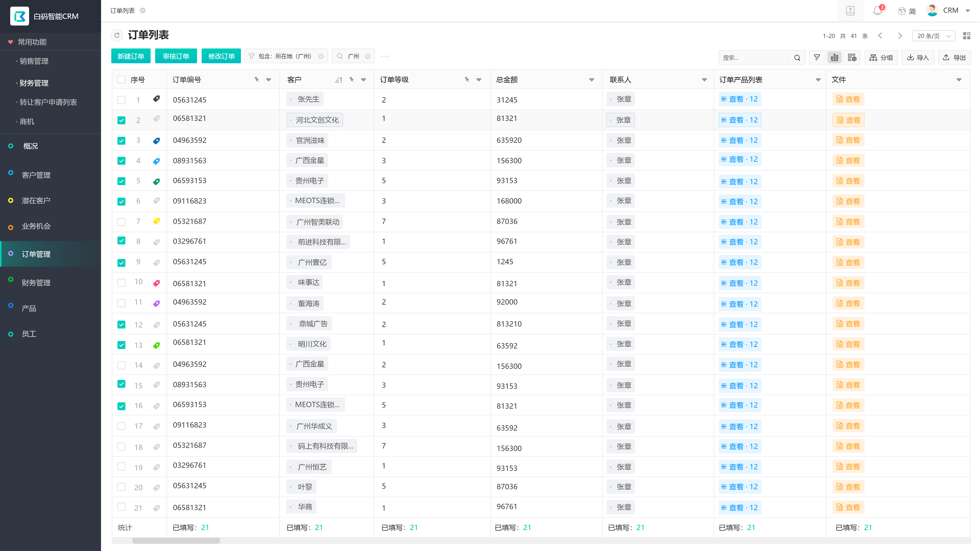Click the yellow tag on row 7

pos(156,221)
